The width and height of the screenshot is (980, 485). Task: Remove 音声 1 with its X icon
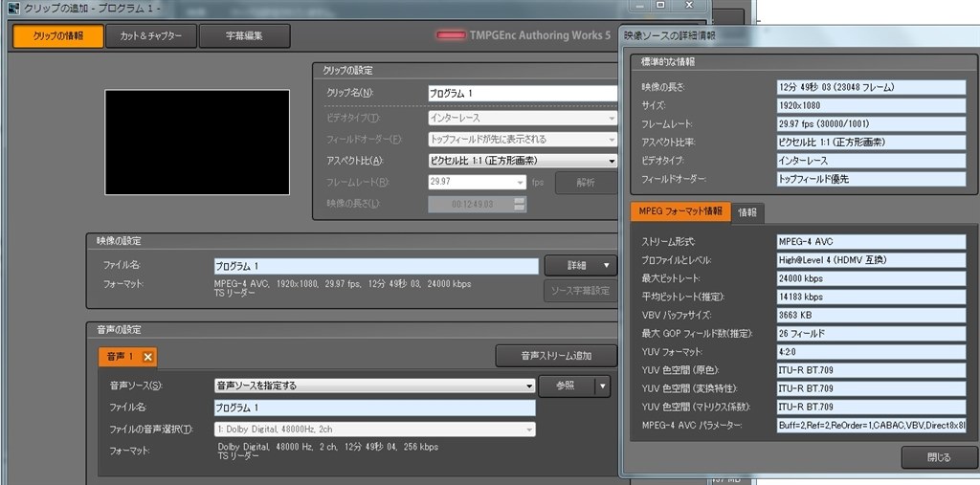[148, 357]
